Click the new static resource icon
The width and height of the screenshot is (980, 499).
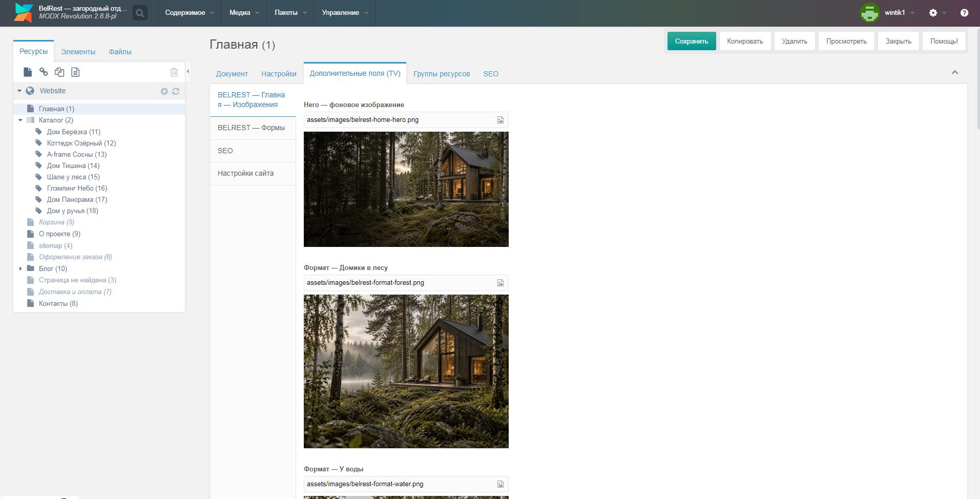75,72
